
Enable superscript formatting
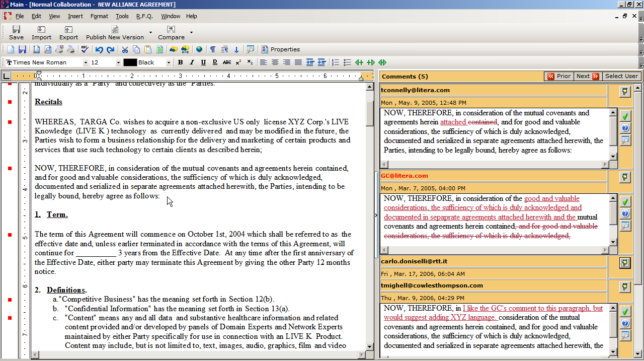[x=237, y=62]
